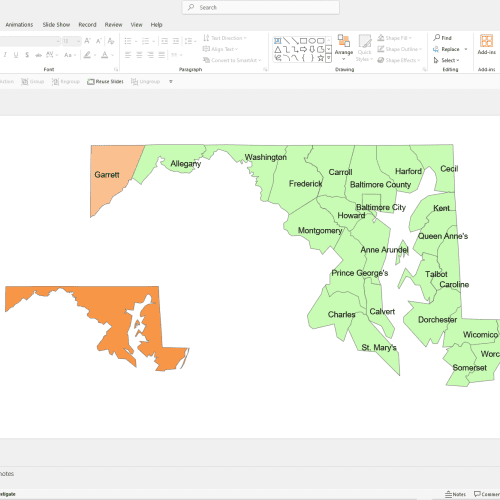The width and height of the screenshot is (500, 500).
Task: Click Shape Outline button
Action: coord(400,49)
